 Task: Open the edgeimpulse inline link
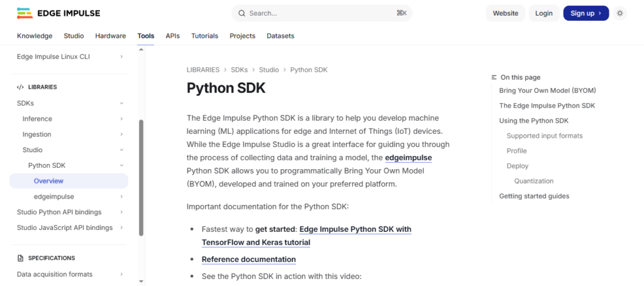(x=408, y=158)
